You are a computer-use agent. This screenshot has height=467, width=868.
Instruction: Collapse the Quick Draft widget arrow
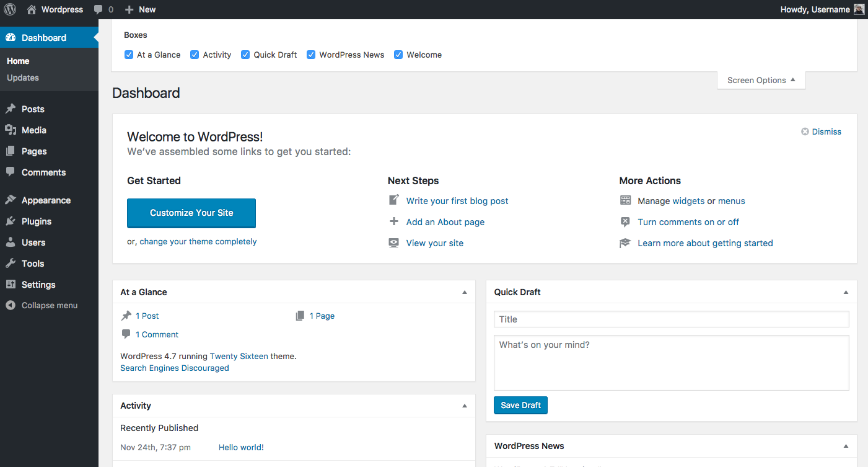click(846, 292)
